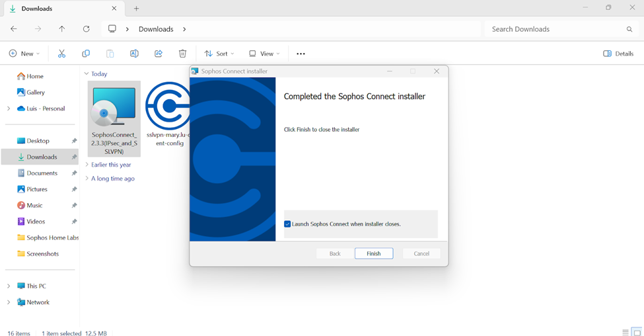
Task: Select the SophosConnect_2.3.3 installer file
Action: coord(114,119)
